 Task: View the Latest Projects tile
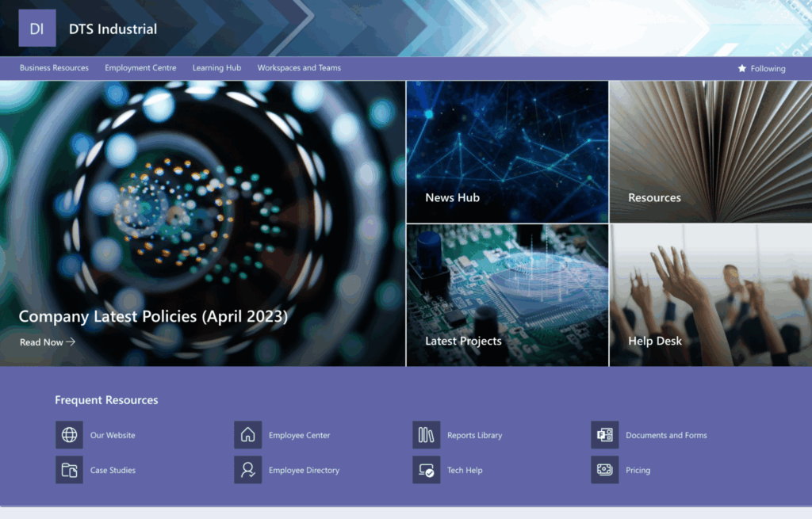pos(507,295)
